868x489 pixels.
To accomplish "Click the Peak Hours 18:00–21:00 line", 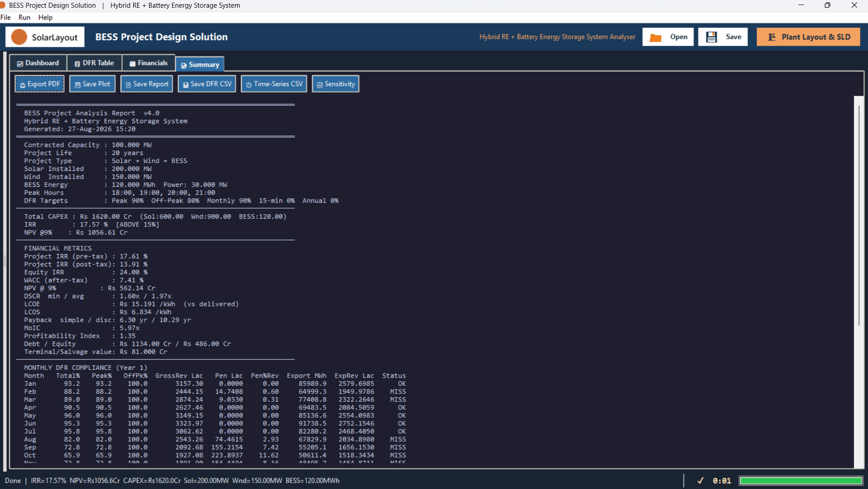I will (x=120, y=193).
